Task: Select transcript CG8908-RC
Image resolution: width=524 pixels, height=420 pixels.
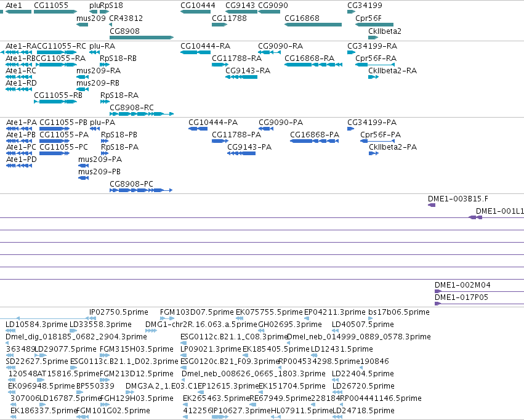Action: tap(142, 114)
